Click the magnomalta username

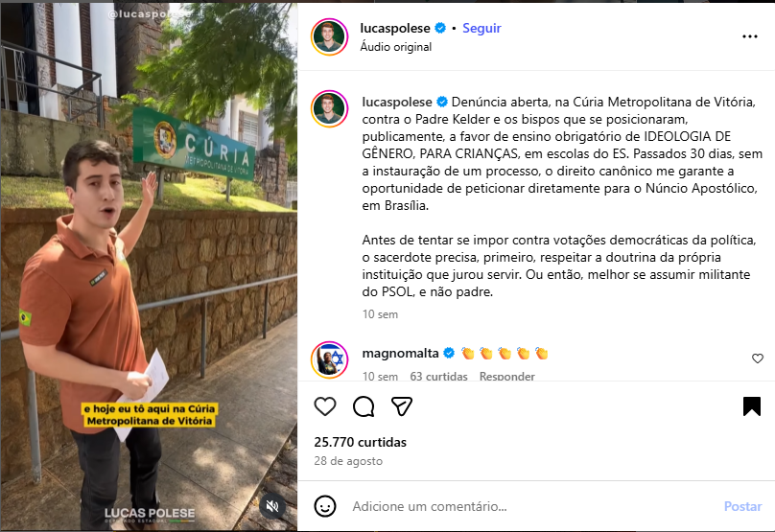click(400, 353)
